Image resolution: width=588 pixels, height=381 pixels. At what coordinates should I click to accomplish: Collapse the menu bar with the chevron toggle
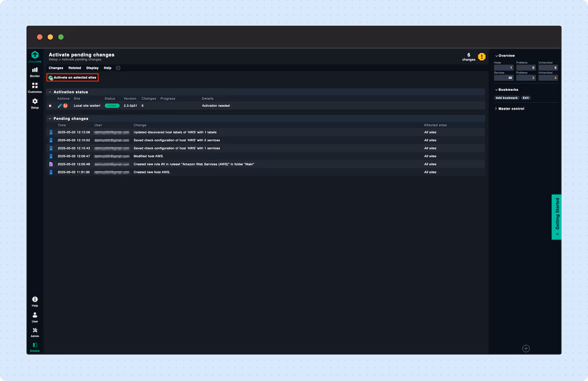(118, 67)
